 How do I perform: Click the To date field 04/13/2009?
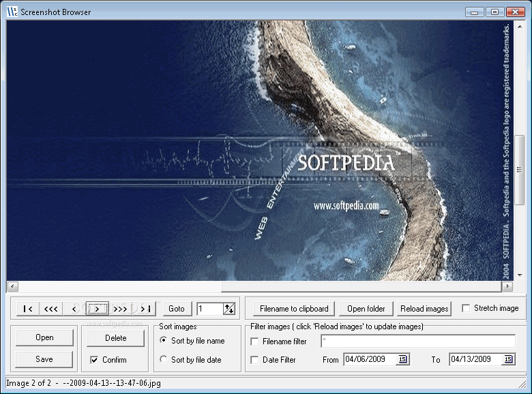pyautogui.click(x=475, y=359)
